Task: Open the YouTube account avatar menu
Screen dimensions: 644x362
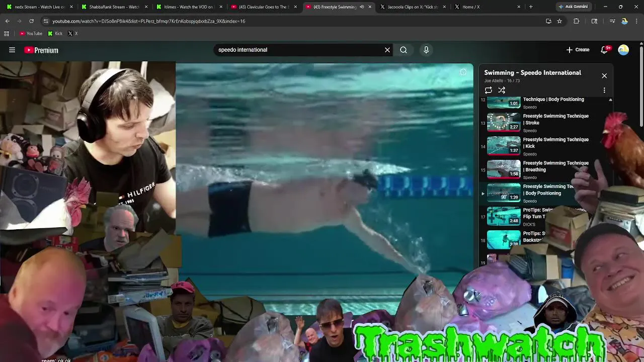Action: click(623, 50)
